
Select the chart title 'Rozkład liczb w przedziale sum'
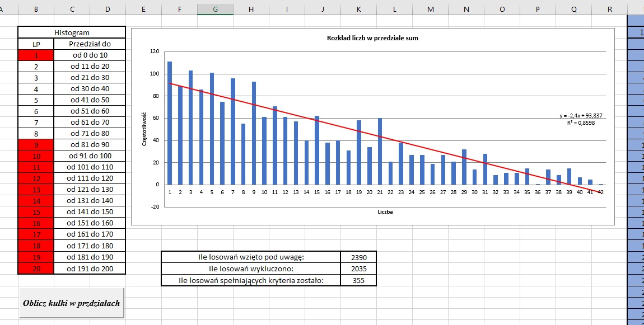[372, 38]
